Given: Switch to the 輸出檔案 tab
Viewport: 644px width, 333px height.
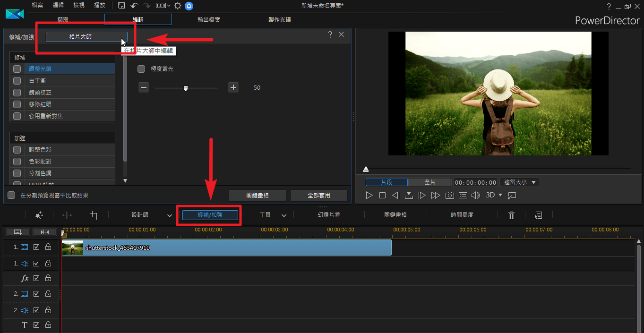Looking at the screenshot, I should pyautogui.click(x=209, y=19).
